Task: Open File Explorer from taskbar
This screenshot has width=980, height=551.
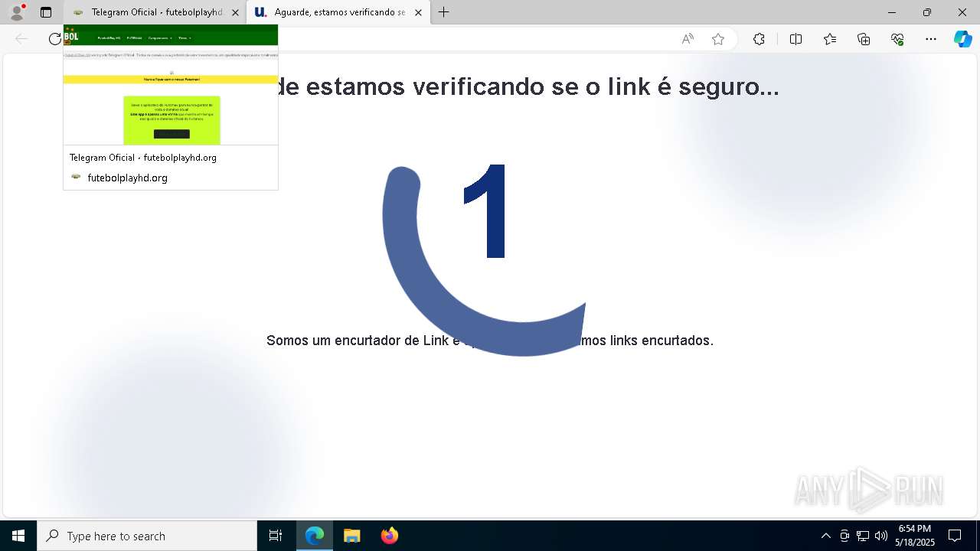Action: (352, 536)
